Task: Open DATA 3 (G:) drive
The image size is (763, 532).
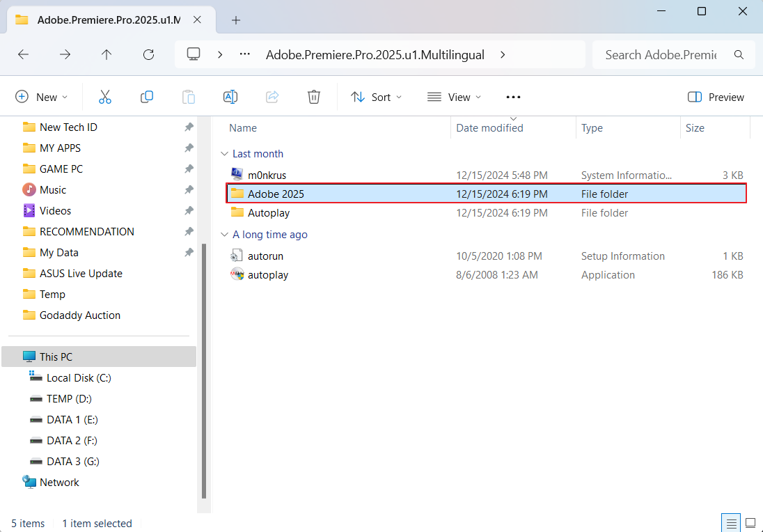Action: [72, 462]
